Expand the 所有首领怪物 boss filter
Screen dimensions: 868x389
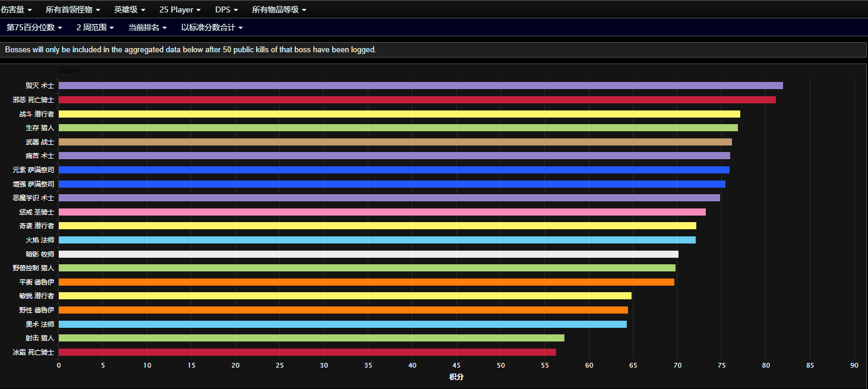click(72, 10)
